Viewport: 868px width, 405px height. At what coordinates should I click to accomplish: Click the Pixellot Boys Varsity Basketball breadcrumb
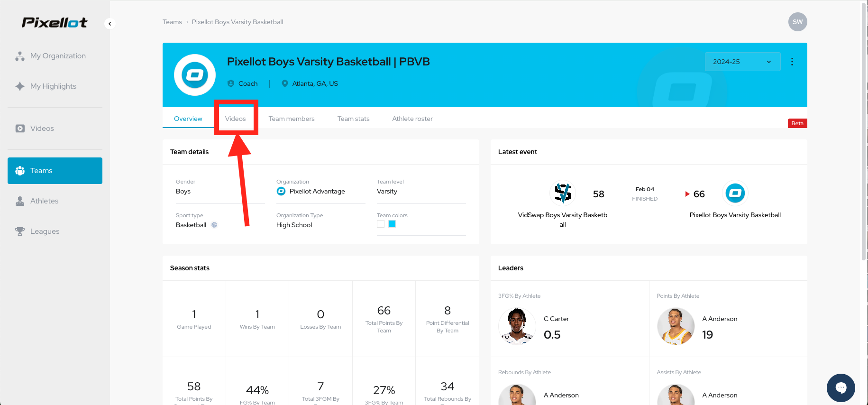[x=238, y=22]
